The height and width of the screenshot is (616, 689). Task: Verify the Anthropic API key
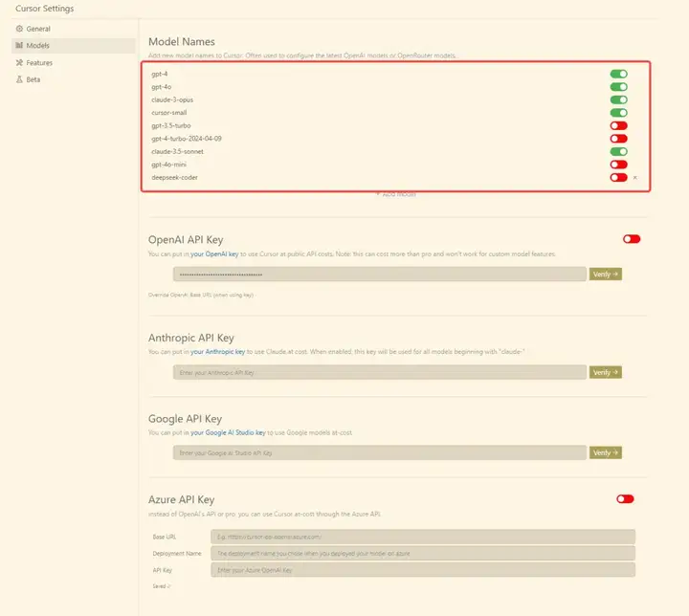[x=606, y=372]
